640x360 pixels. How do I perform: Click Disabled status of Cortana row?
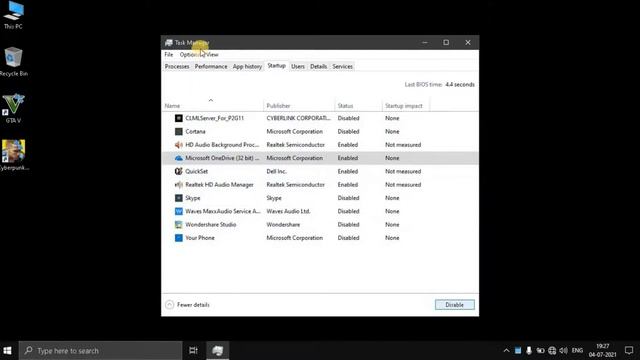(349, 131)
